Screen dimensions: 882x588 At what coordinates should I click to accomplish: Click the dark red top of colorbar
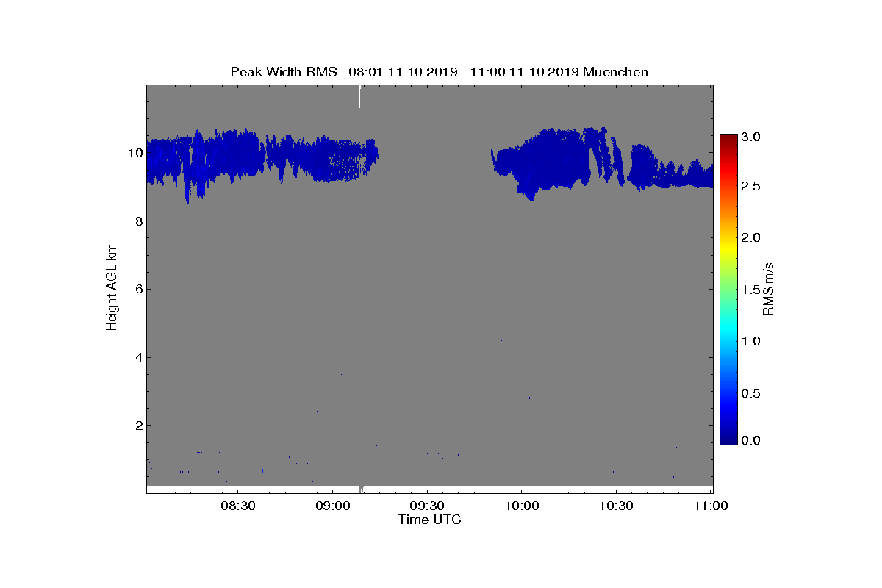click(728, 140)
